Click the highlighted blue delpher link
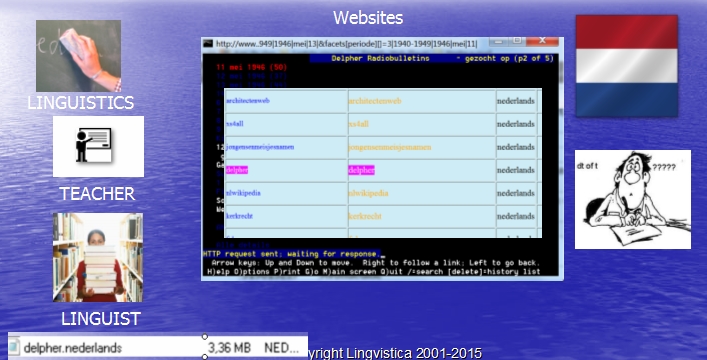This screenshot has width=707, height=360. tap(237, 170)
